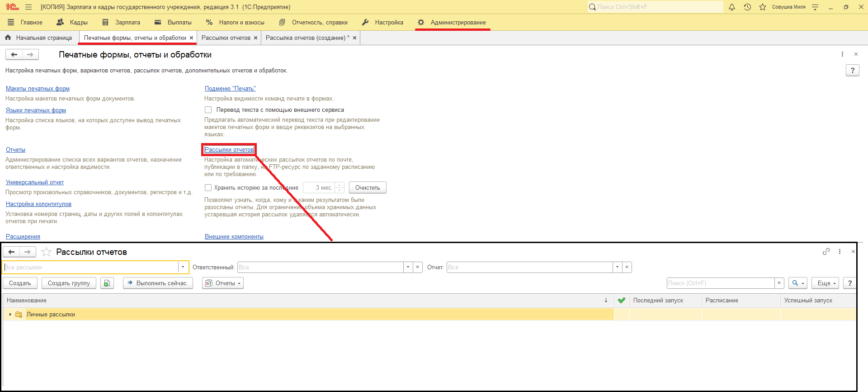868x392 pixels.
Task: Click the Создать button
Action: coord(20,283)
